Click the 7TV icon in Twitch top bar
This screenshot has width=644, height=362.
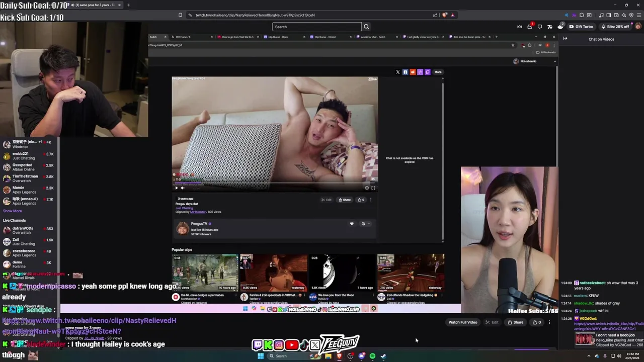[x=550, y=27]
